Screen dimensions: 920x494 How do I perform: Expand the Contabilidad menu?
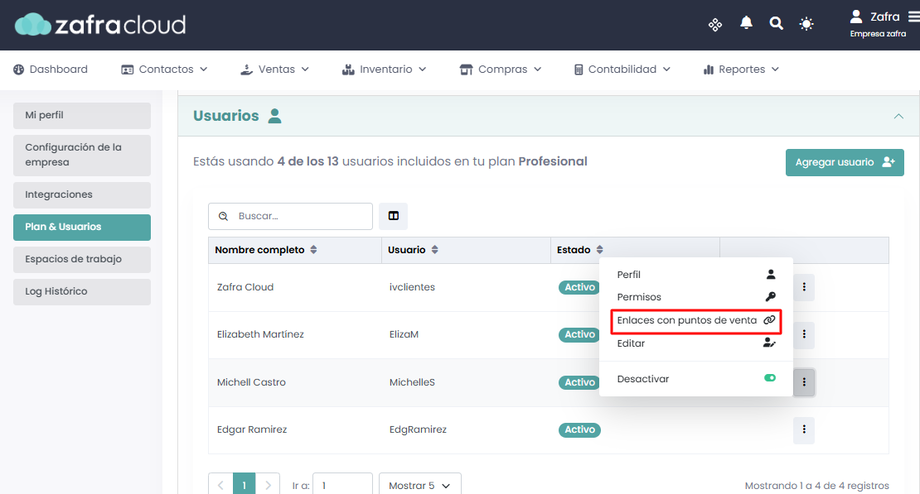(x=622, y=69)
